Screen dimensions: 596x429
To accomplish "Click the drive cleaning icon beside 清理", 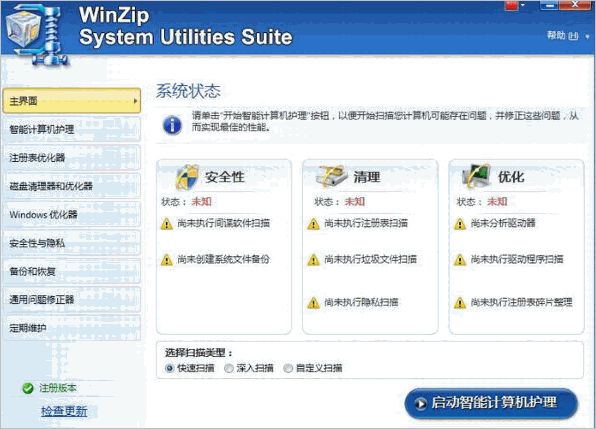I will tap(331, 176).
